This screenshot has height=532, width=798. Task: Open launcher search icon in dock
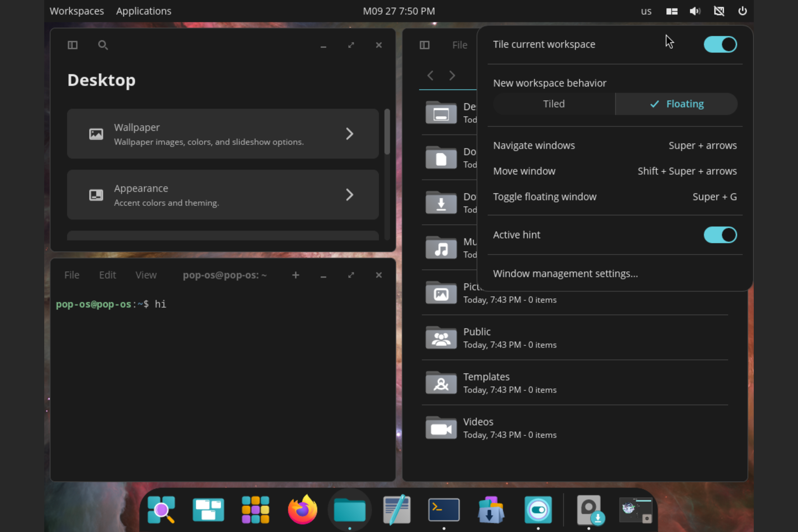[161, 509]
